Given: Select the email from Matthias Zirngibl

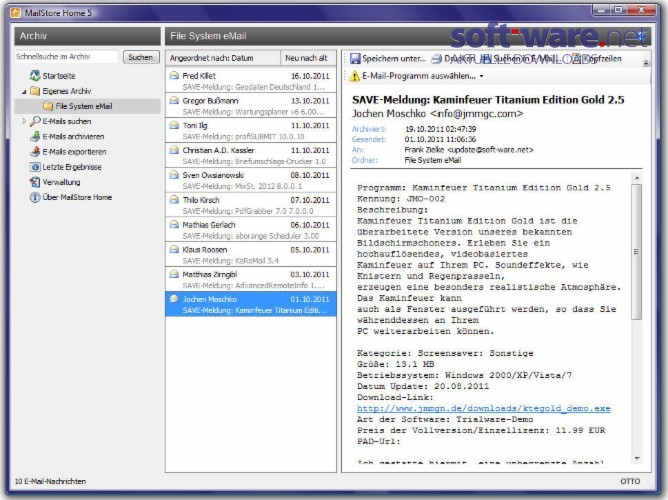Looking at the screenshot, I should point(251,279).
